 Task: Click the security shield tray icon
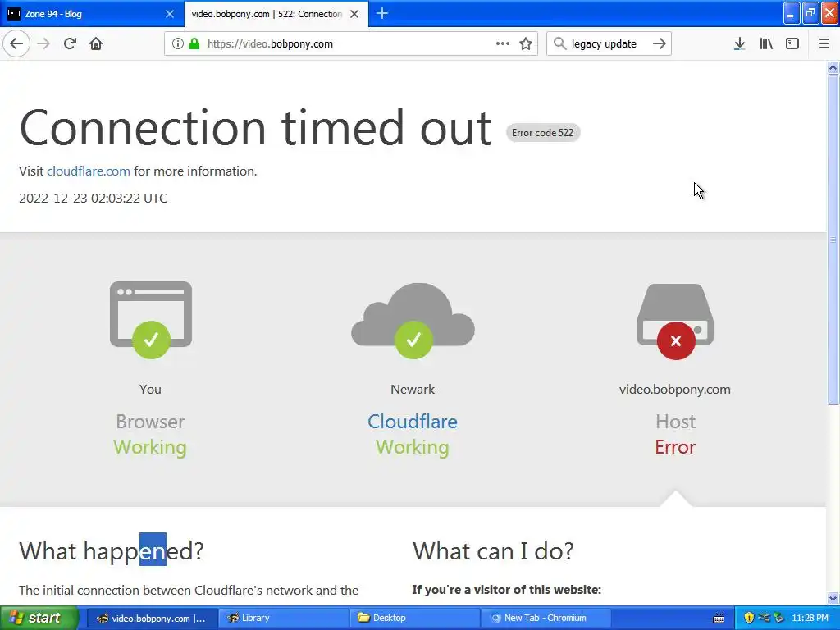749,619
